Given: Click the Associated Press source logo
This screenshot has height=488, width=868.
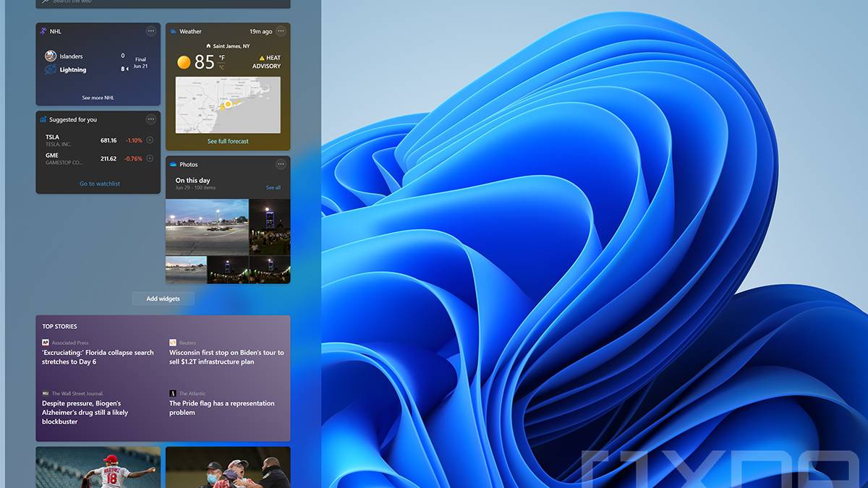Looking at the screenshot, I should [46, 343].
